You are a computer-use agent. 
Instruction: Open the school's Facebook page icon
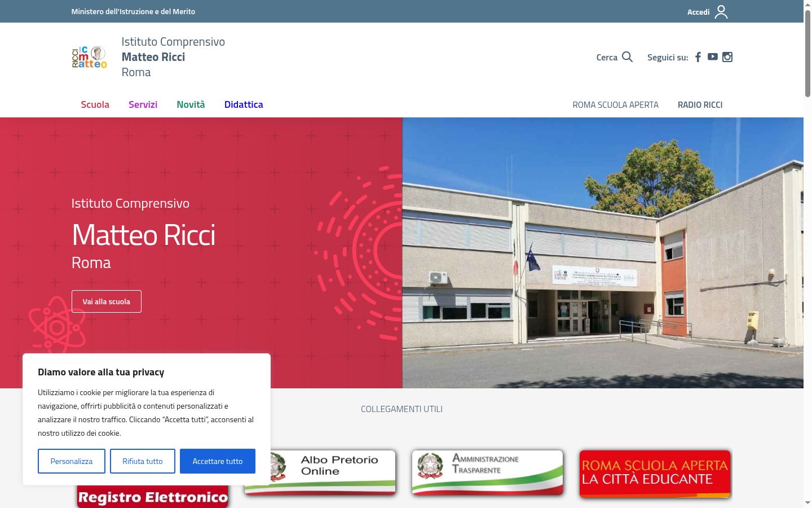coord(698,57)
